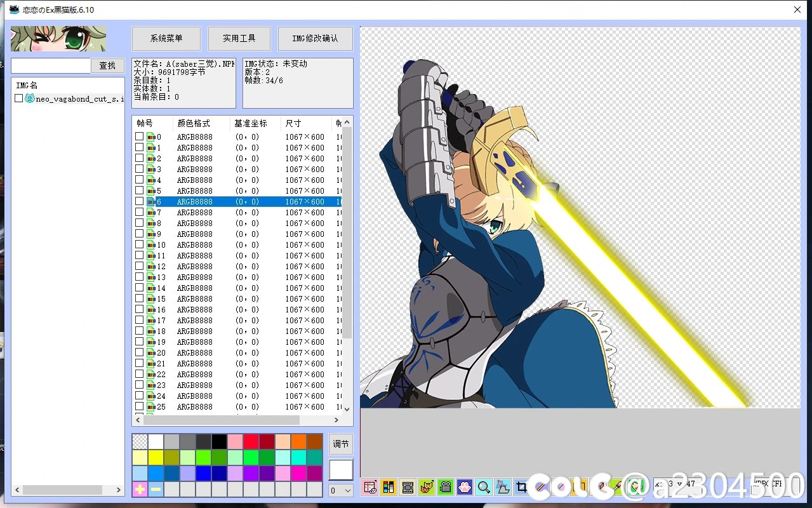The height and width of the screenshot is (508, 812).
Task: Click the 调节 adjust button
Action: click(341, 444)
